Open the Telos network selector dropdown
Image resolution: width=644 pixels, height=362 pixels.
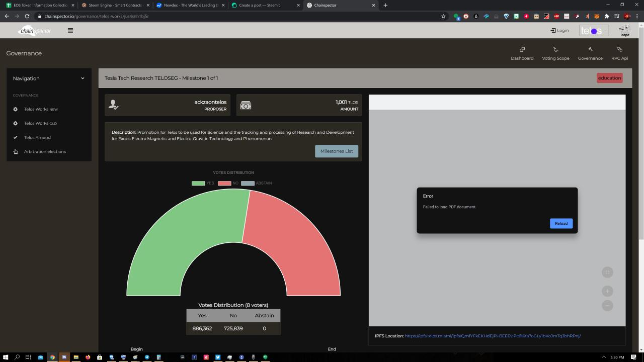[594, 31]
